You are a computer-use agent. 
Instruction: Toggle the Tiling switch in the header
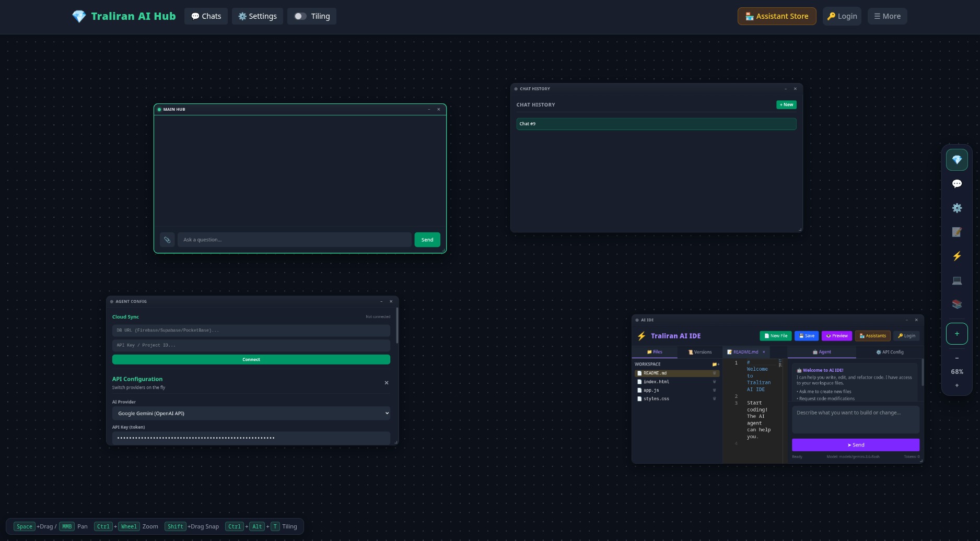pos(300,16)
